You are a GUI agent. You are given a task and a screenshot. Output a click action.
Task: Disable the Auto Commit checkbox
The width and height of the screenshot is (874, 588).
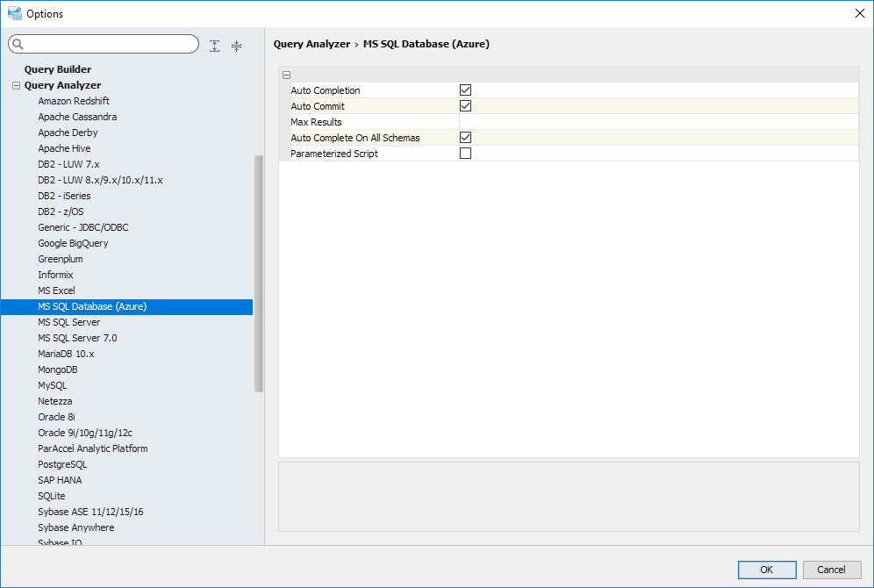pos(466,106)
